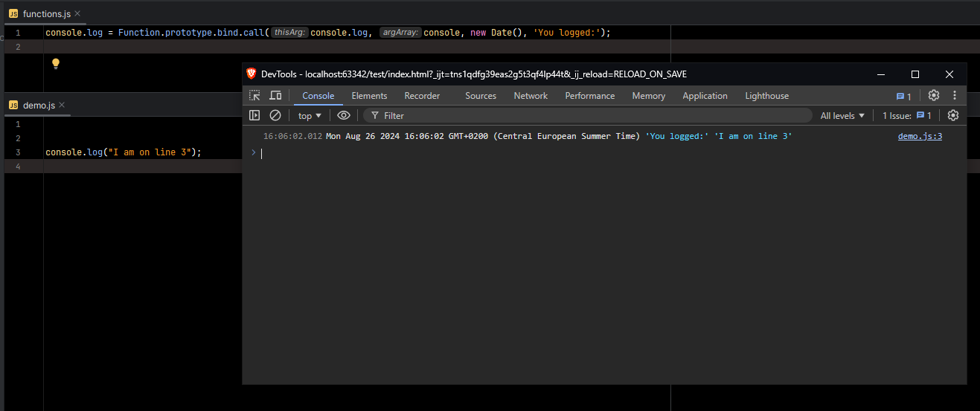
Task: Open the demo.js:3 source link
Action: (920, 136)
